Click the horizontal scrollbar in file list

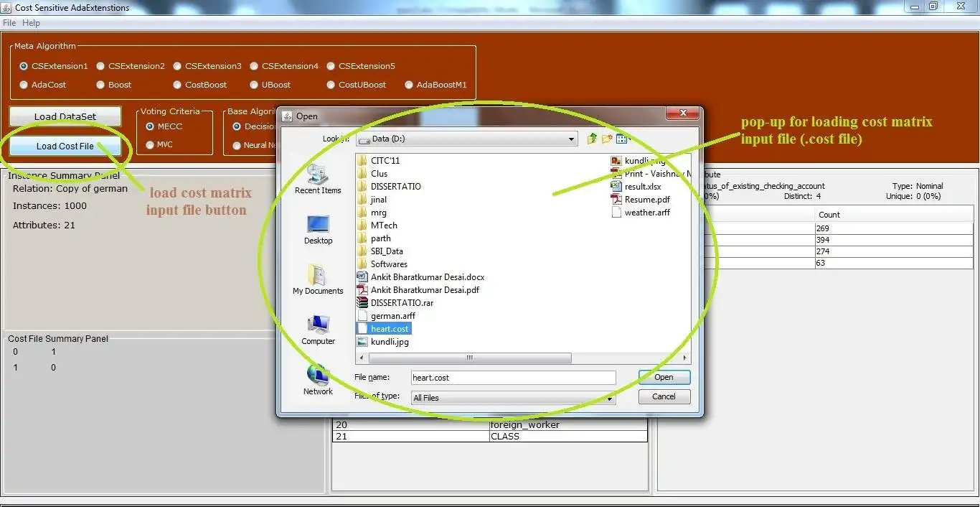click(470, 358)
